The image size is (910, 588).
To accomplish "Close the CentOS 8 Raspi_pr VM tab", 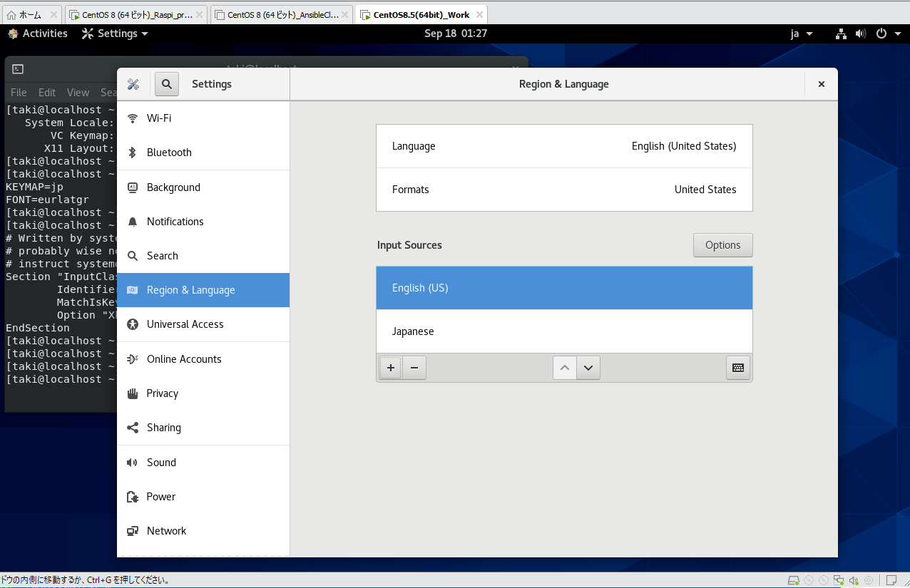I will click(x=199, y=15).
